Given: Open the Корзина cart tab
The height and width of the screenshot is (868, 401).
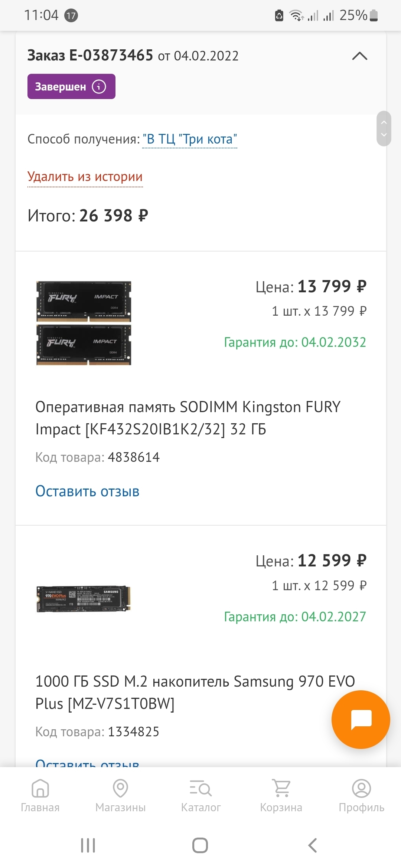Looking at the screenshot, I should 281,795.
